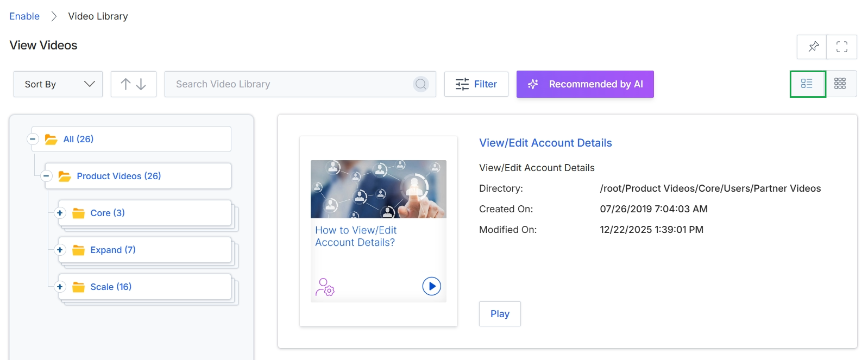
Task: Select the Expand (7) folder label
Action: 113,250
